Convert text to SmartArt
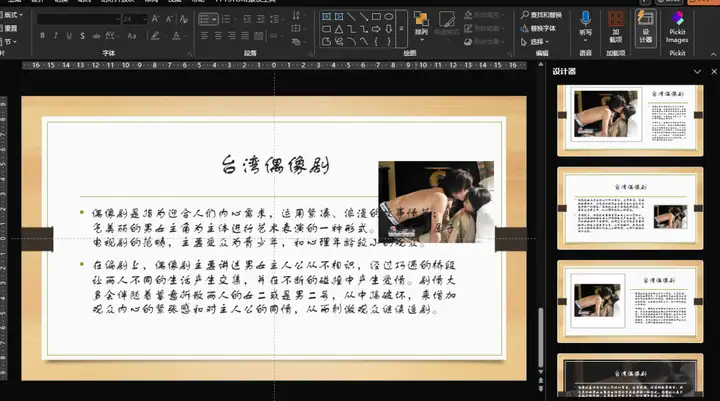This screenshot has height=401, width=720. [297, 42]
